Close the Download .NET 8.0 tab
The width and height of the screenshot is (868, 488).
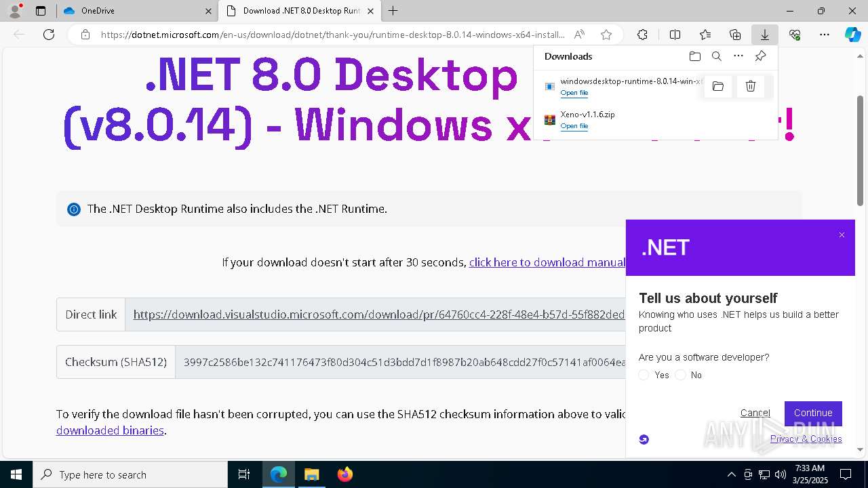click(x=371, y=11)
